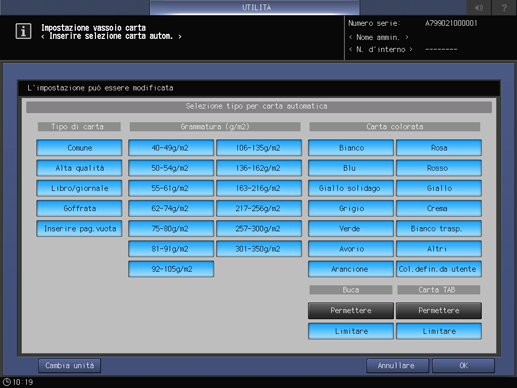Screen dimensions: 517x388
Task: Confirm settings with OK
Action: pyautogui.click(x=463, y=366)
